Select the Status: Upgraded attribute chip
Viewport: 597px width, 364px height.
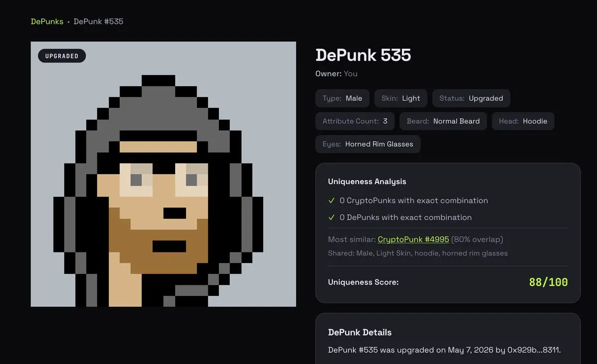(x=471, y=98)
